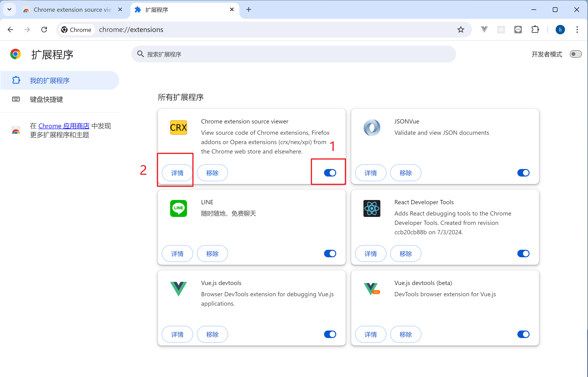Screen dimensions: 588x377
Task: Click the CRX extension icon
Action: coord(178,127)
